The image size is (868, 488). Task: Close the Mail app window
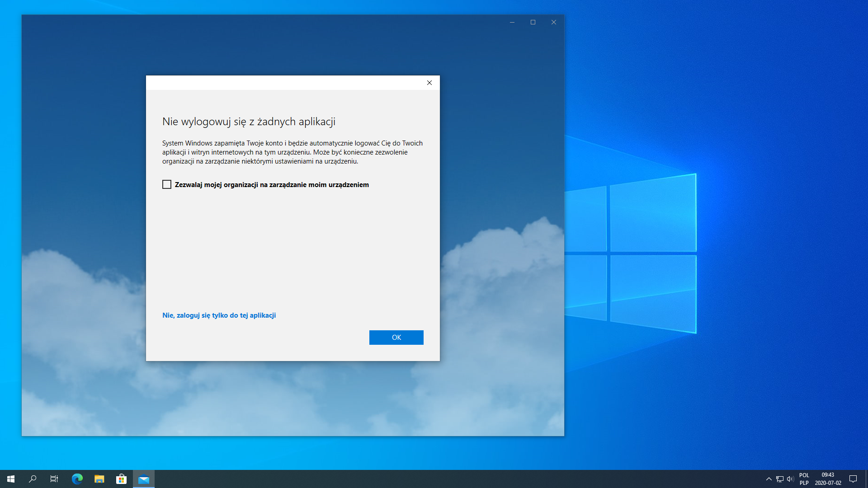click(554, 22)
